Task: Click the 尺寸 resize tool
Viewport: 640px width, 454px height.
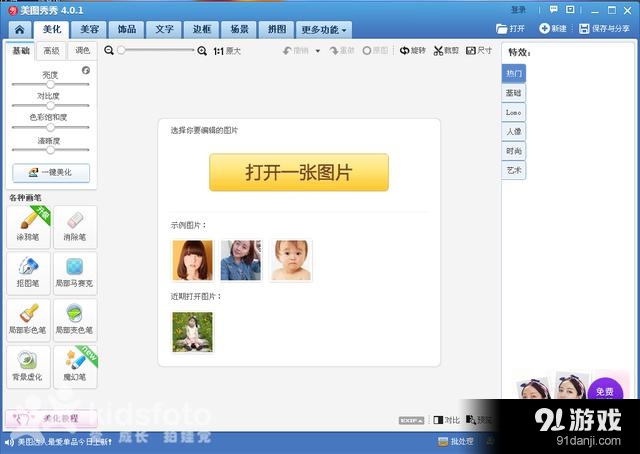Action: tap(479, 51)
